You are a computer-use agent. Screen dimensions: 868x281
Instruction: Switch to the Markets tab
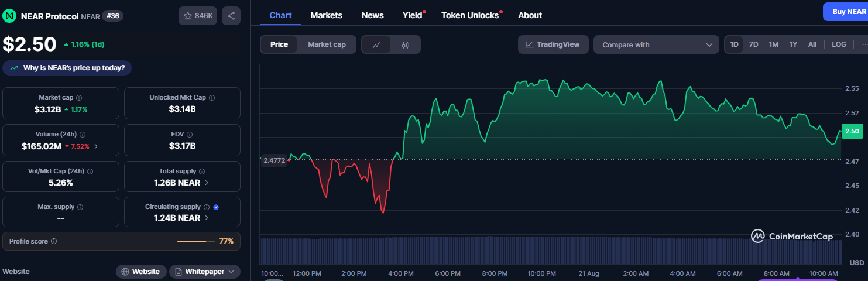click(327, 15)
